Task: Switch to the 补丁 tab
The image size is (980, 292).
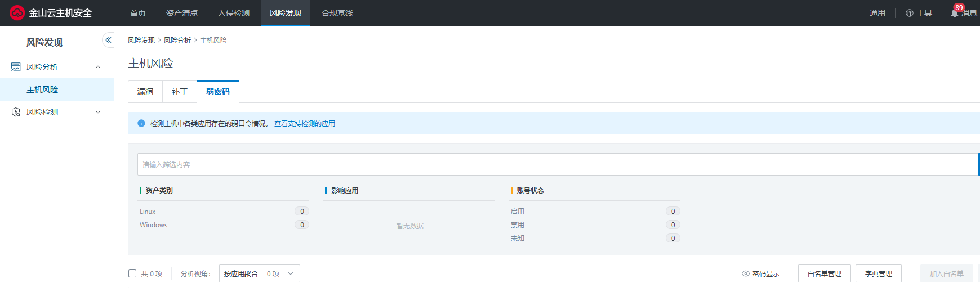Action: 179,92
